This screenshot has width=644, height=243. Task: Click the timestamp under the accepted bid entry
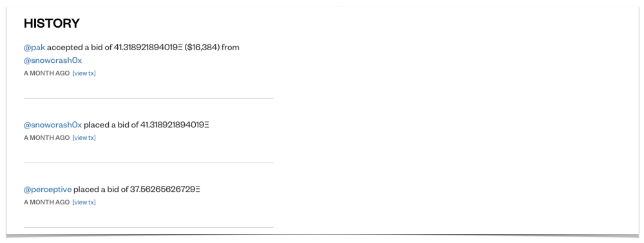[x=47, y=73]
